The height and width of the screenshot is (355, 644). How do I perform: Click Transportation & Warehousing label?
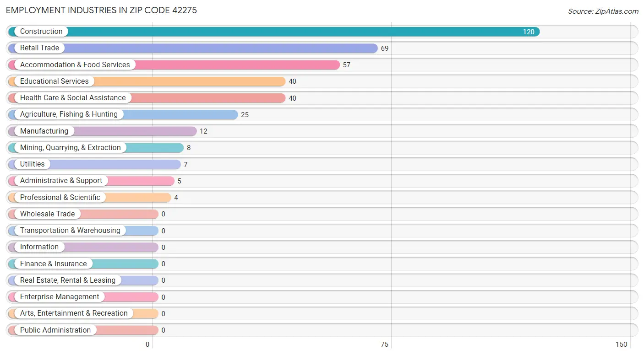click(x=70, y=231)
